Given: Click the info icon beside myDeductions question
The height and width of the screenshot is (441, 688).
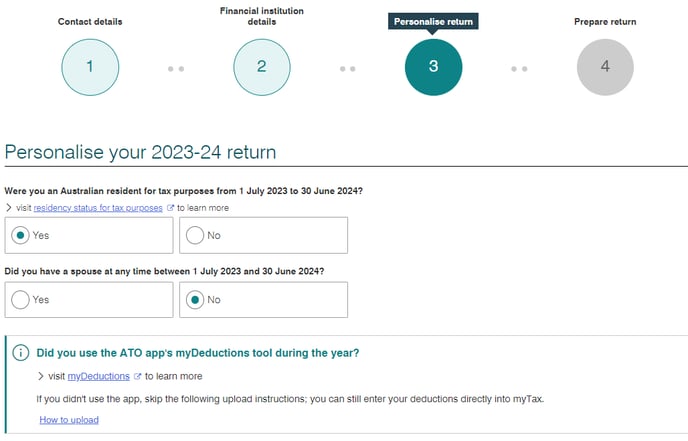Looking at the screenshot, I should click(x=21, y=352).
